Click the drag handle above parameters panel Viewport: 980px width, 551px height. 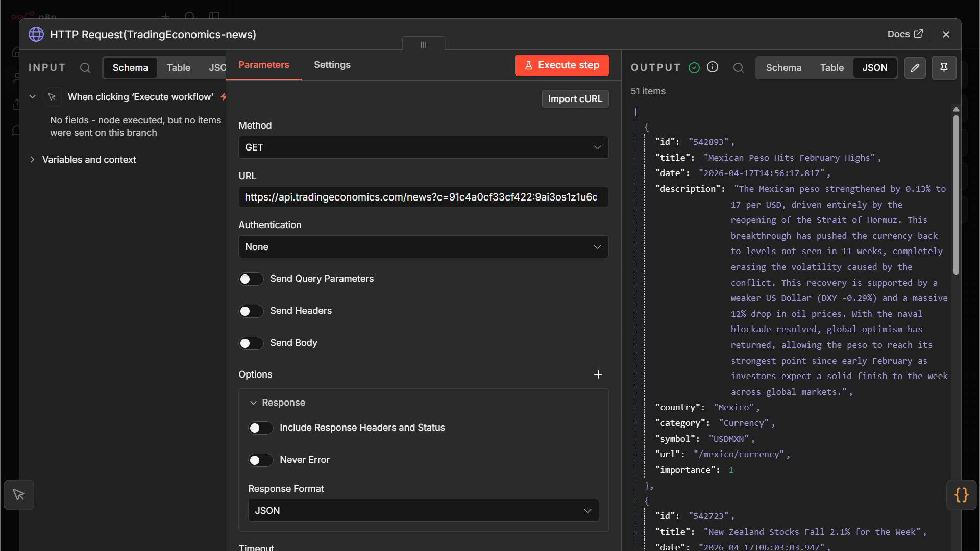(x=424, y=44)
